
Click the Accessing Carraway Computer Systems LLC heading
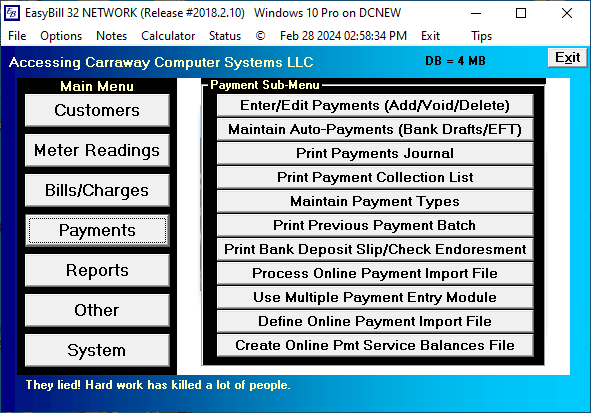point(161,62)
